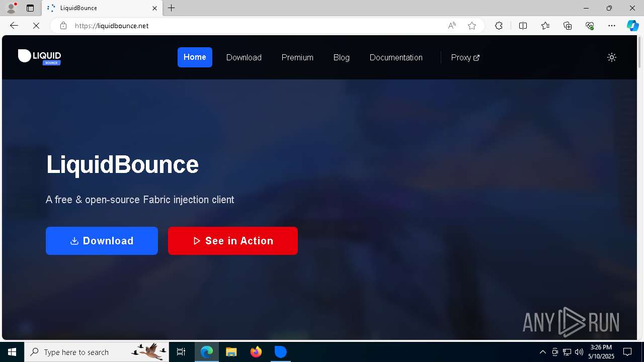Open the Home nav item
This screenshot has height=362, width=644.
195,57
